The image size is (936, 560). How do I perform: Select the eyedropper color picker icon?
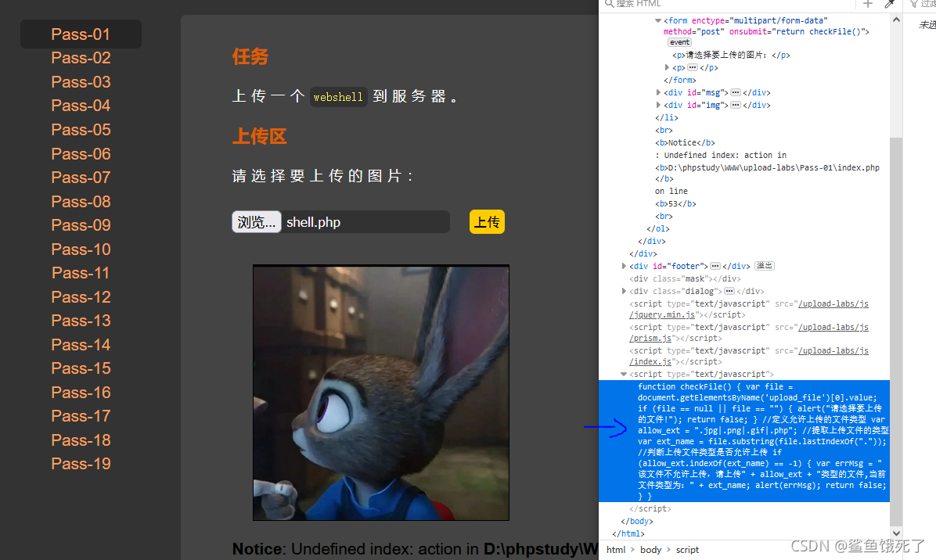[x=890, y=4]
